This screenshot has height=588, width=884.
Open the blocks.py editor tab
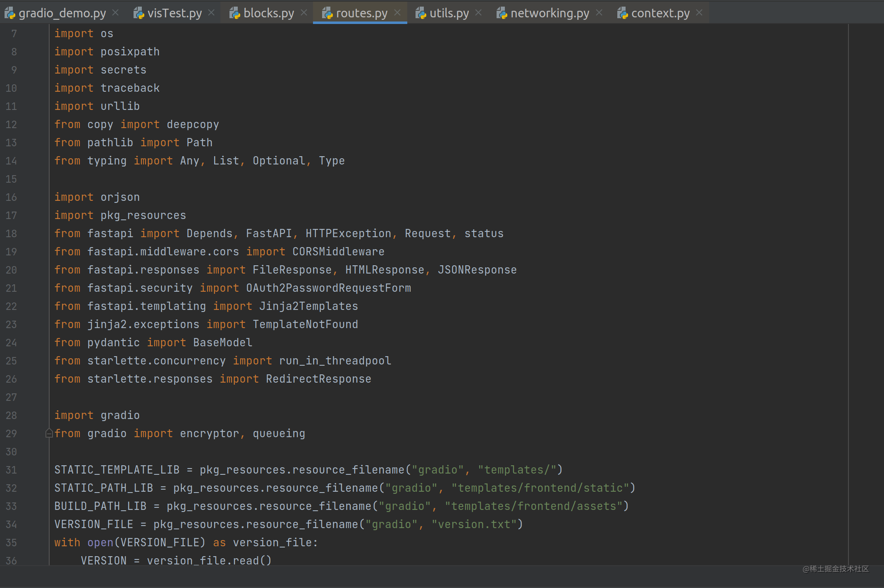(269, 13)
